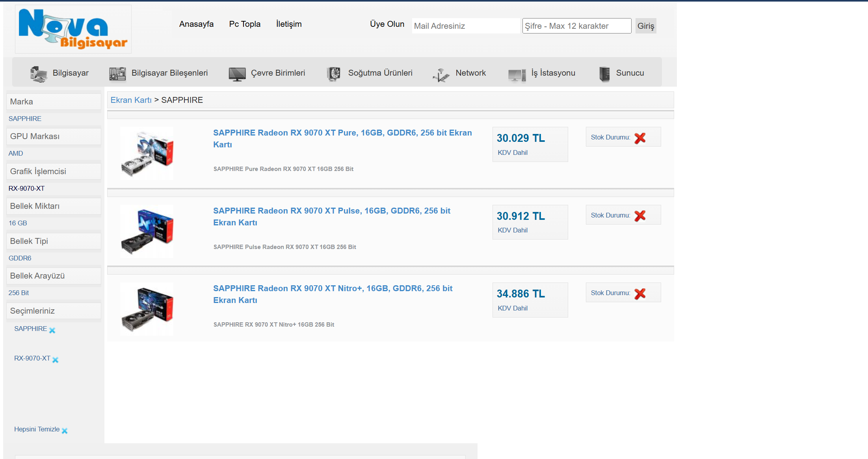This screenshot has height=459, width=868.
Task: Open the Anasayfa menu item
Action: pos(196,24)
